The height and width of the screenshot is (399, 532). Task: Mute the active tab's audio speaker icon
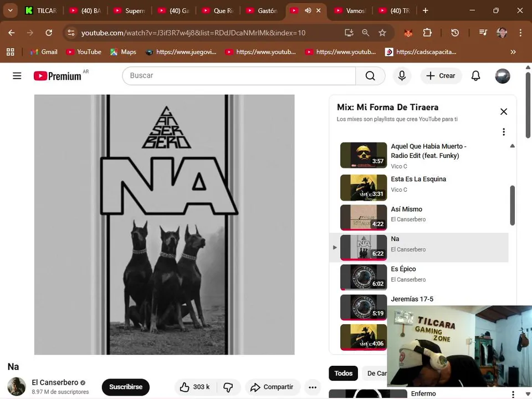[x=308, y=11]
